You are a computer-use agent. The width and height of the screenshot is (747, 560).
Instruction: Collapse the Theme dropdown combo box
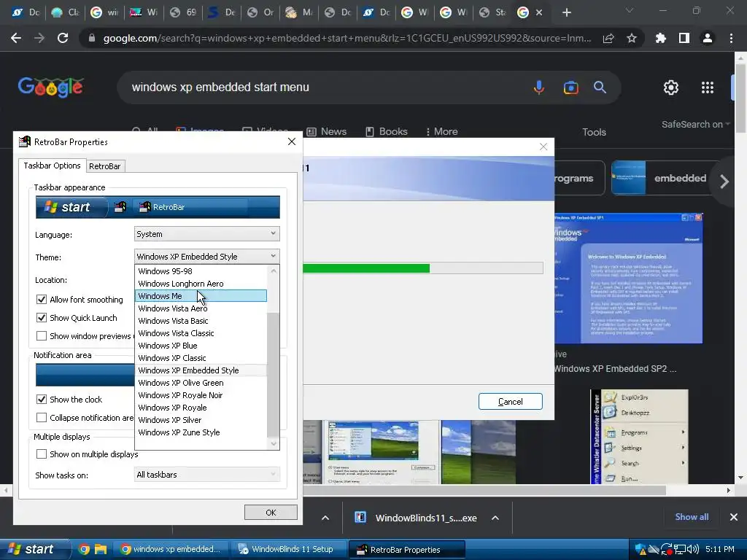tap(206, 256)
